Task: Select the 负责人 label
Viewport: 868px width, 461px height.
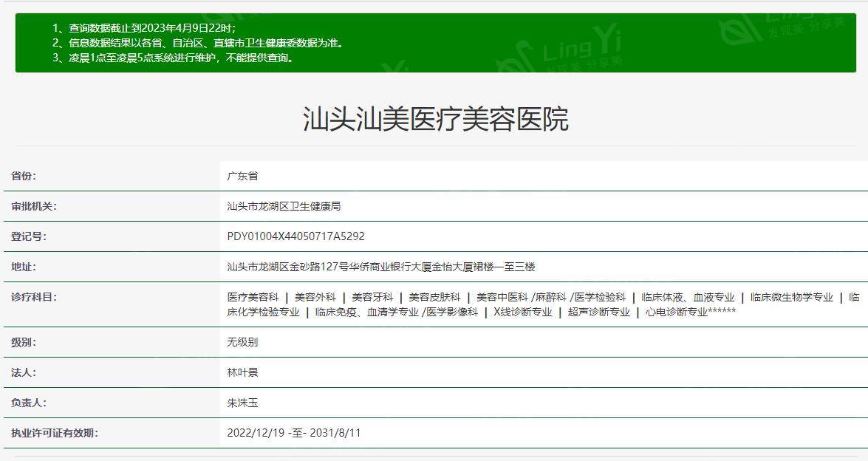Action: coord(28,403)
